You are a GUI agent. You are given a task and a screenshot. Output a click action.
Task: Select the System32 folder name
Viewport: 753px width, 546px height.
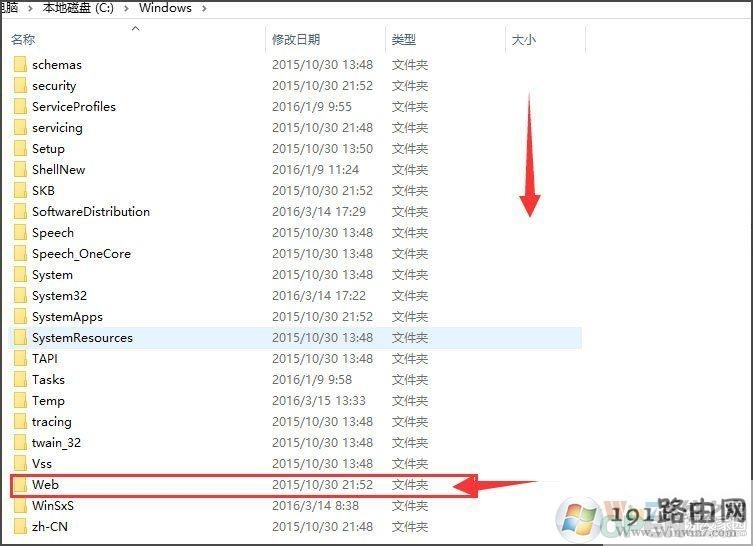tap(60, 296)
